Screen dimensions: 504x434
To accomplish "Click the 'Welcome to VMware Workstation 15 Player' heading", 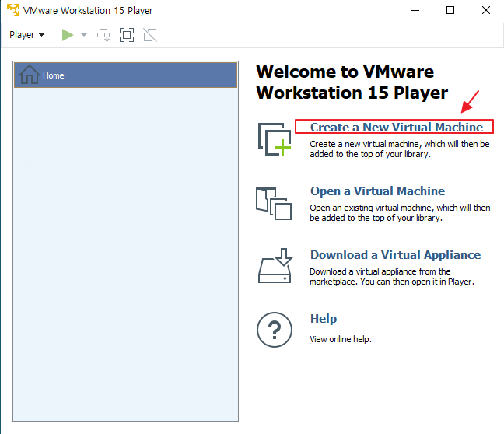I will [x=352, y=82].
